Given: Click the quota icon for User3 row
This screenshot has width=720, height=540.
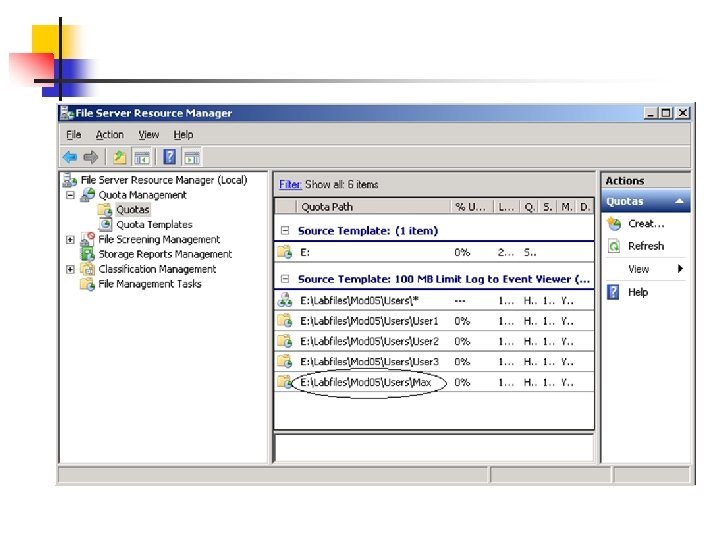Looking at the screenshot, I should 285,362.
